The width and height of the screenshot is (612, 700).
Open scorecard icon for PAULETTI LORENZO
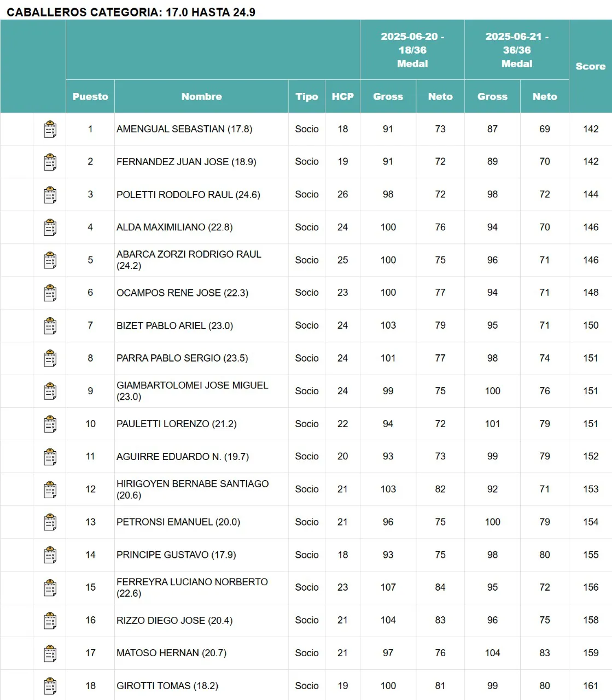[50, 424]
